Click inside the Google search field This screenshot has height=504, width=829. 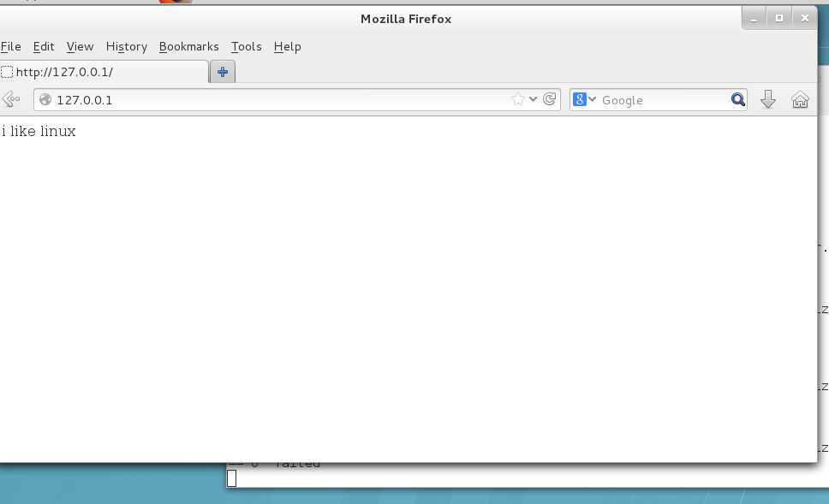pos(659,100)
